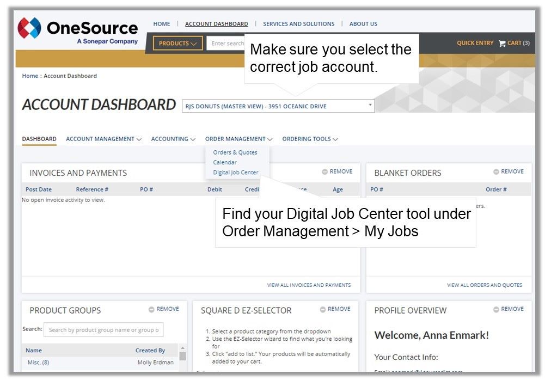
Task: Expand the Order Management menu
Action: pos(238,139)
